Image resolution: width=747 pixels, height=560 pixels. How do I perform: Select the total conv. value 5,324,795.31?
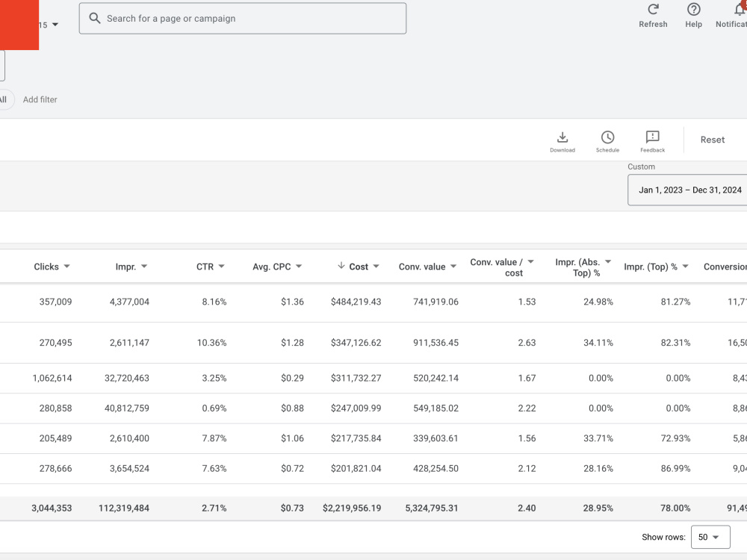click(x=432, y=508)
